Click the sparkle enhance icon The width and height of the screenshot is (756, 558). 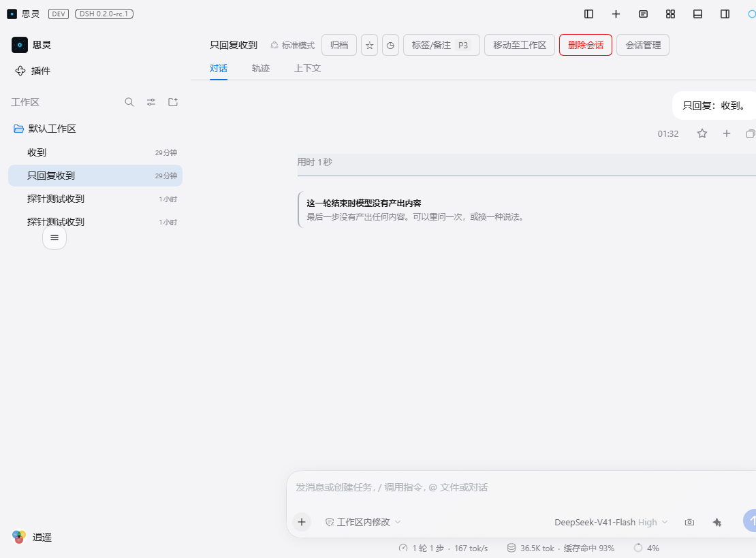(x=717, y=523)
